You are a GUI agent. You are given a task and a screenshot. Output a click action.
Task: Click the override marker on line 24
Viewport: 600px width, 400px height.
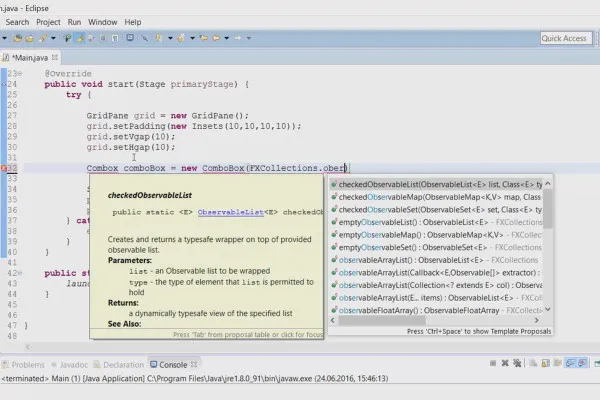(3, 84)
